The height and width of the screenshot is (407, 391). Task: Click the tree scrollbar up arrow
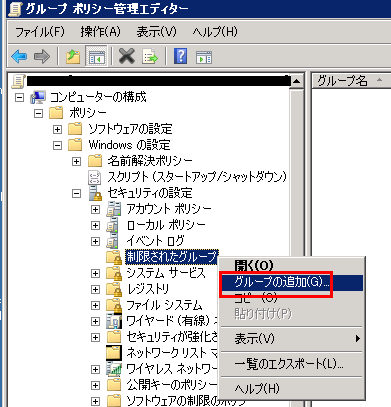tap(296, 81)
